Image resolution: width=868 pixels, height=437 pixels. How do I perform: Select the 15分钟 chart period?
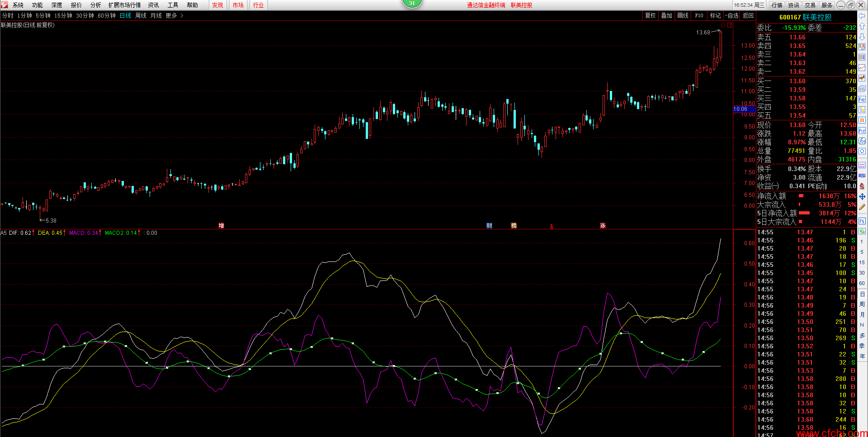(63, 15)
